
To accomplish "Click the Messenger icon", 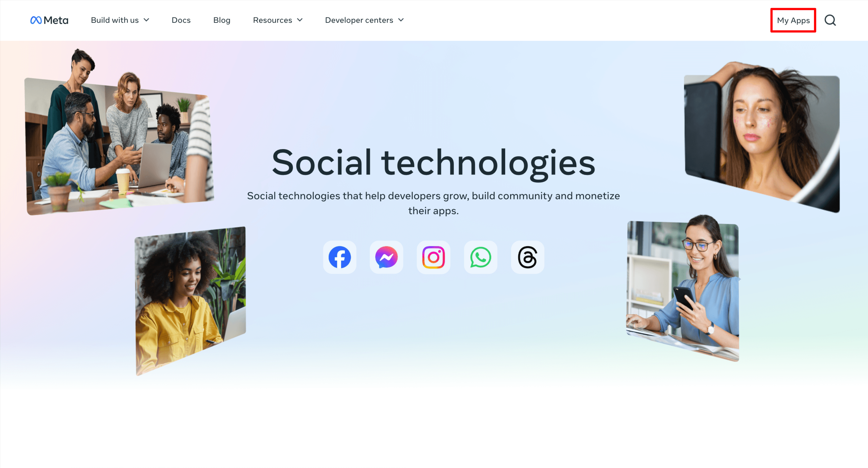I will 387,257.
